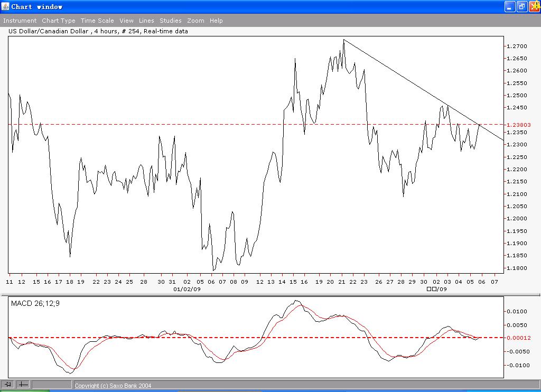Click the Chart window title bar text

(36, 6)
